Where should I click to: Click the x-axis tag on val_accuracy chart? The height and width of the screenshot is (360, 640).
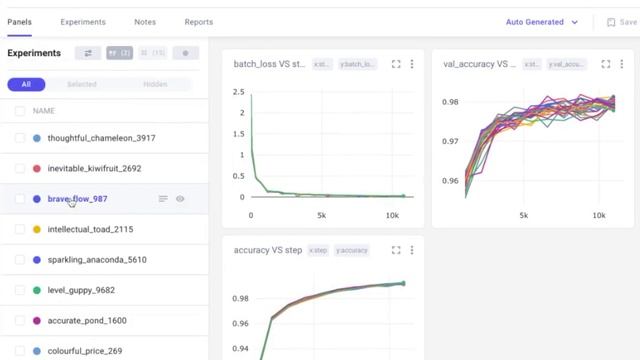tap(532, 64)
